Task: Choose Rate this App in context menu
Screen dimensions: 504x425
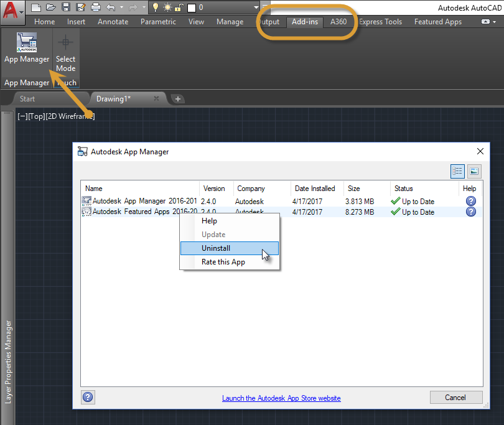Action: click(x=230, y=262)
